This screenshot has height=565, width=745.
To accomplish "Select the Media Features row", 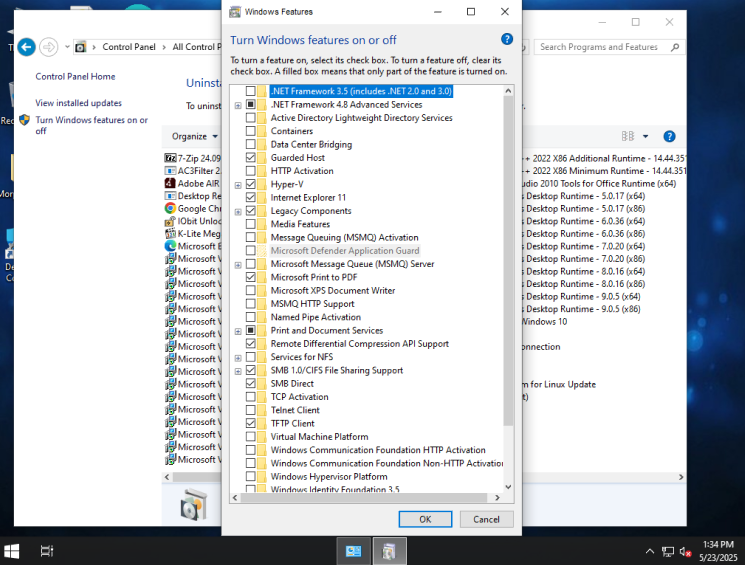I will tap(300, 224).
